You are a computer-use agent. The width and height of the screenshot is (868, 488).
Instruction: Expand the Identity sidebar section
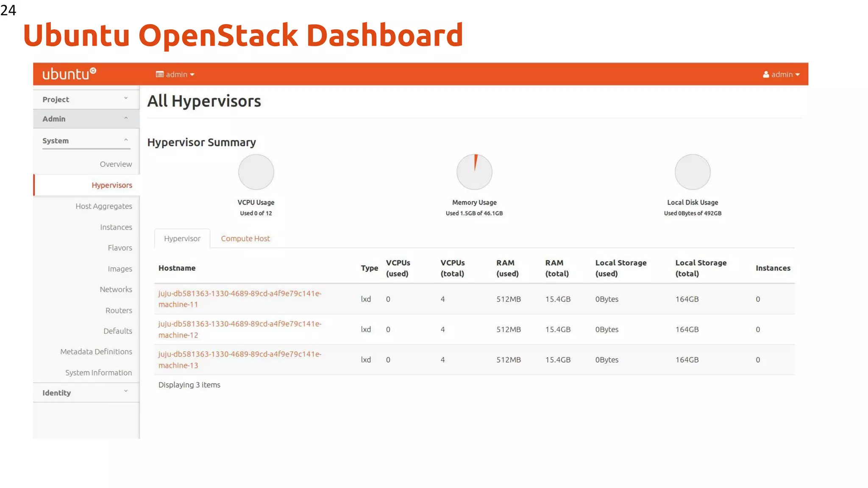86,393
